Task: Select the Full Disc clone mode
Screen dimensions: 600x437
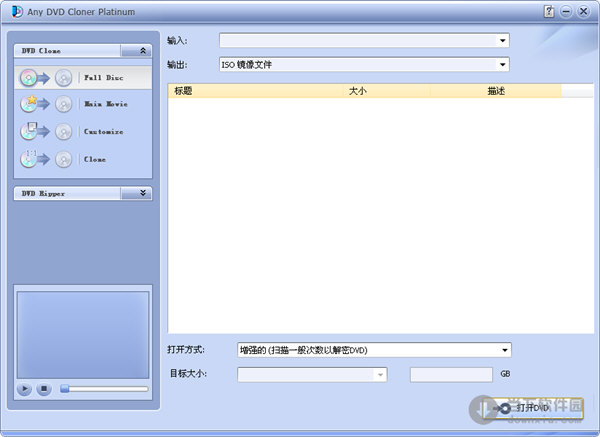Action: pos(83,78)
